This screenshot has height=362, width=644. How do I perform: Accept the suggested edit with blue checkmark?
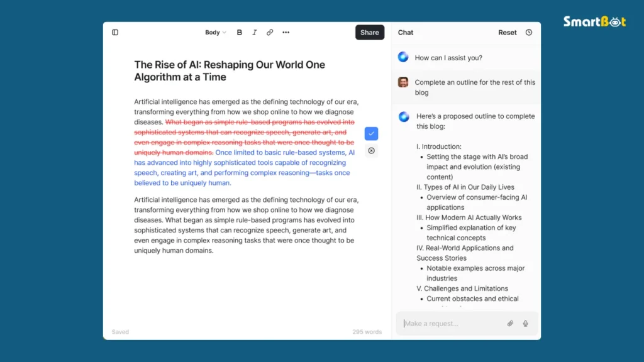coord(371,134)
